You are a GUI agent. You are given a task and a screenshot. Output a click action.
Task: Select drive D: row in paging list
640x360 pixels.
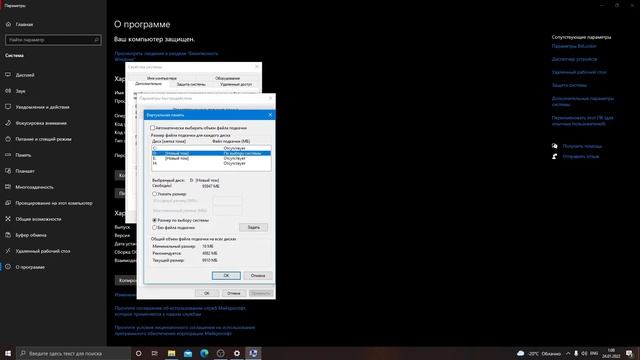point(211,153)
